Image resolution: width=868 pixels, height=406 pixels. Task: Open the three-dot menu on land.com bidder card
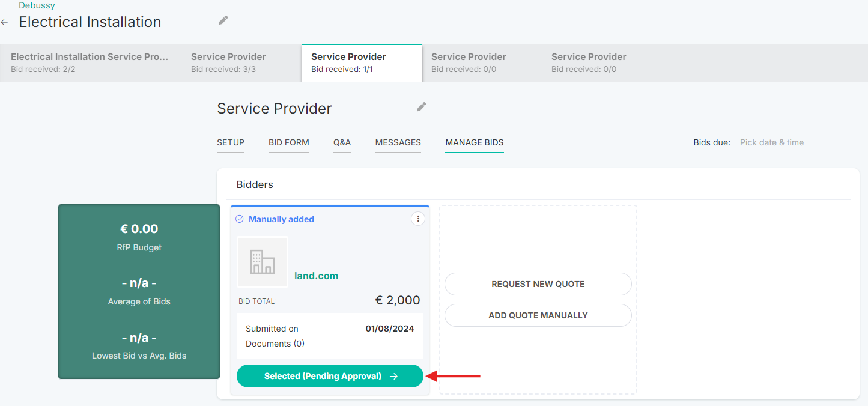click(418, 219)
